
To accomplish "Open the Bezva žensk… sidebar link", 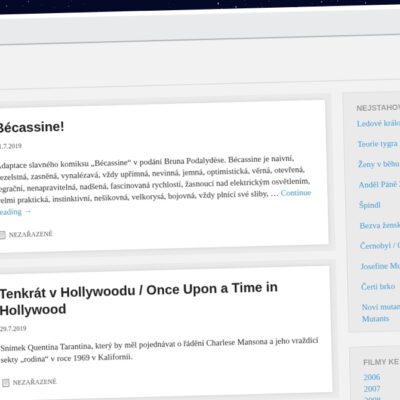I will tap(380, 226).
